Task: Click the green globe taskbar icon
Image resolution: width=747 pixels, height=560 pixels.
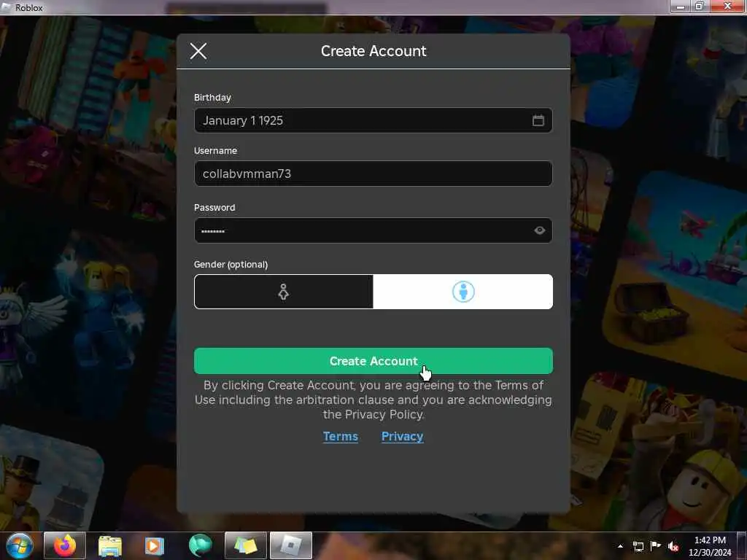Action: [x=200, y=545]
